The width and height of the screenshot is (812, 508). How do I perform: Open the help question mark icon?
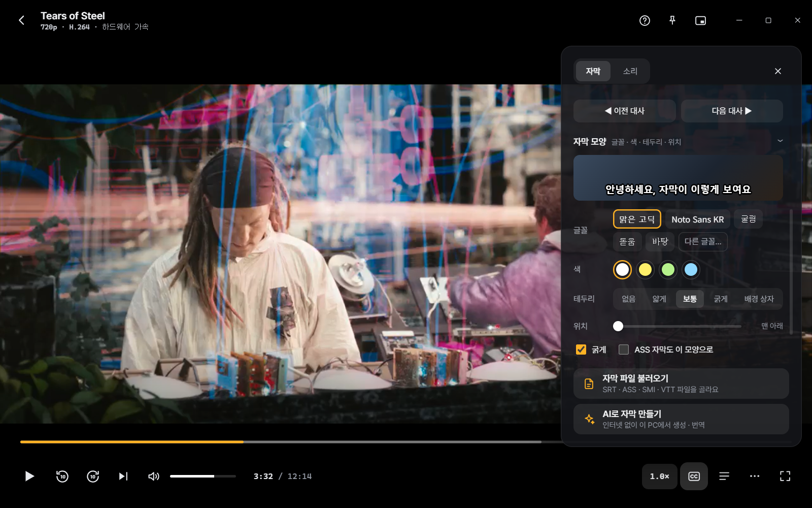[x=645, y=20]
